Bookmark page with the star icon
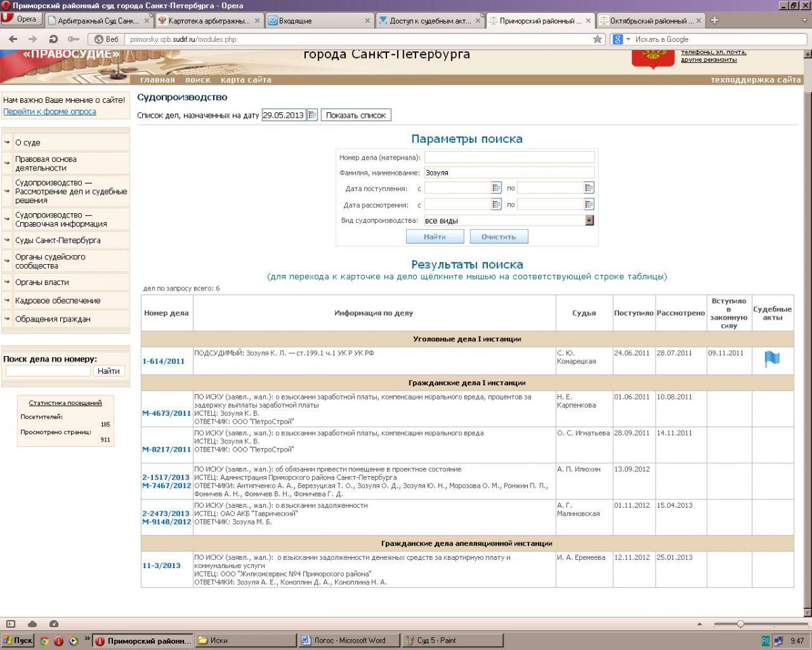 coord(597,39)
